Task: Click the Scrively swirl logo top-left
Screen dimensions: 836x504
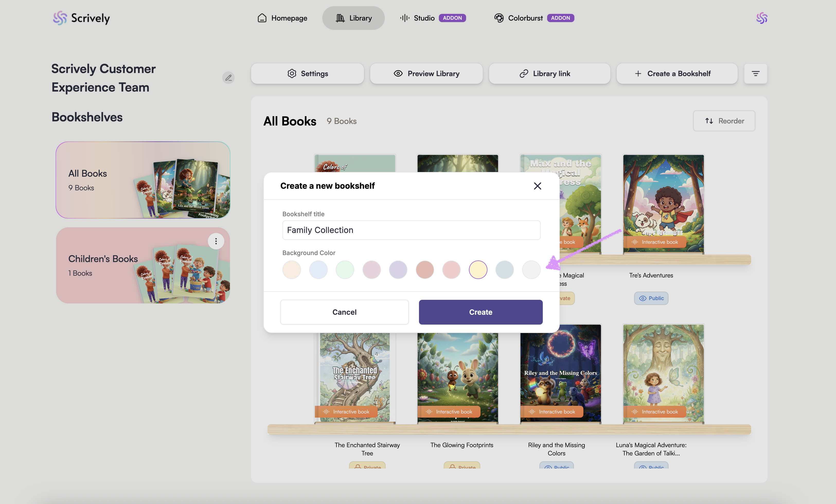Action: click(x=60, y=18)
